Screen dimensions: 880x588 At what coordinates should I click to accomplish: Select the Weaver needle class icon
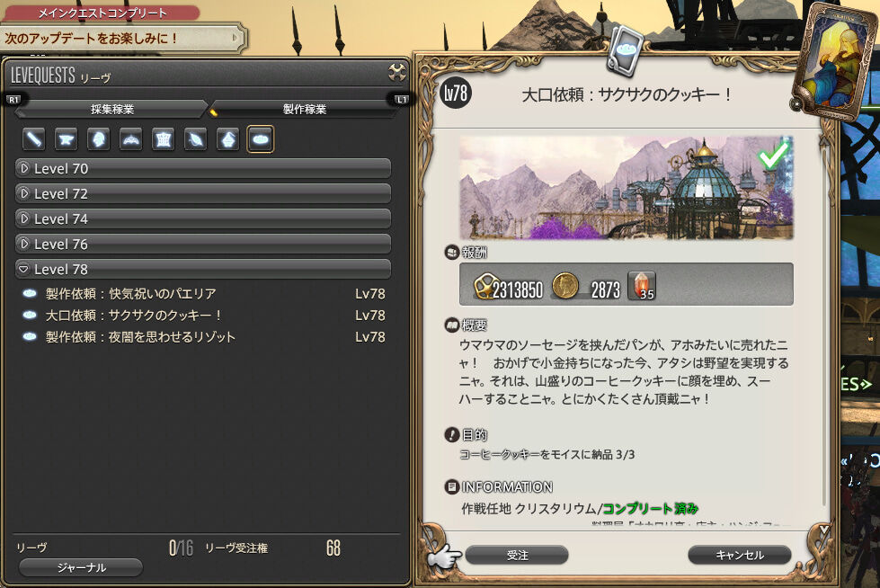coord(195,138)
